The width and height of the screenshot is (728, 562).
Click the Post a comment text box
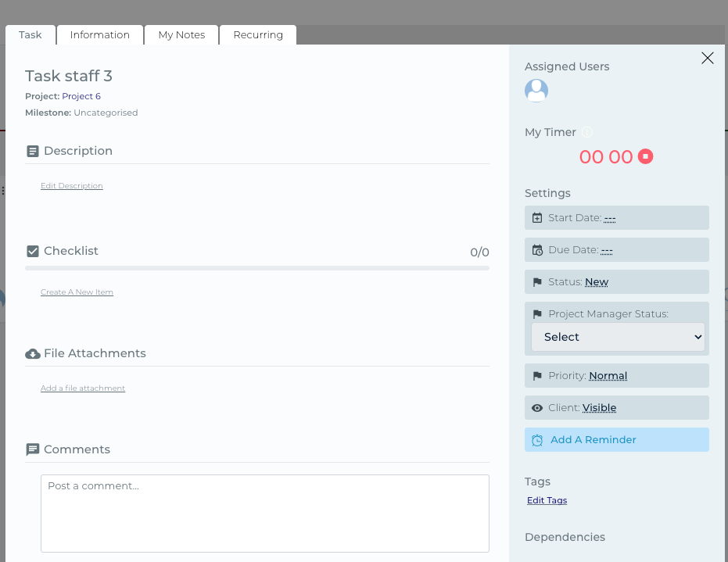265,513
